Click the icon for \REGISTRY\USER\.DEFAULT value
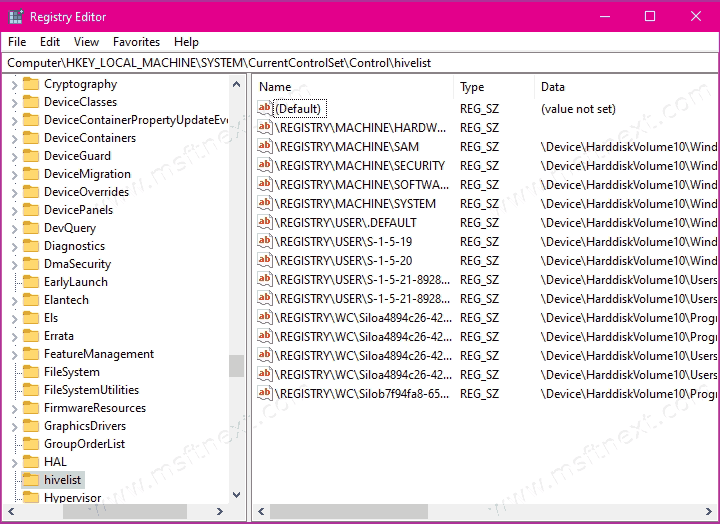This screenshot has height=524, width=720. click(x=264, y=222)
